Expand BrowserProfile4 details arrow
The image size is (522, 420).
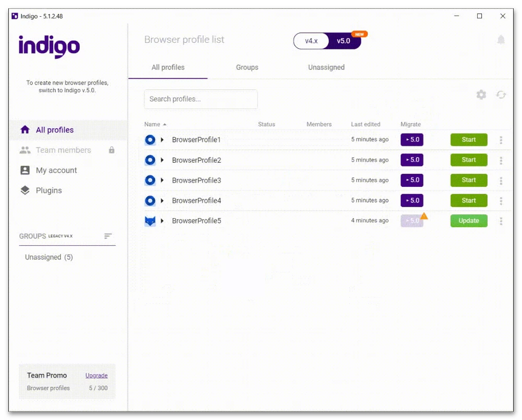pos(162,201)
